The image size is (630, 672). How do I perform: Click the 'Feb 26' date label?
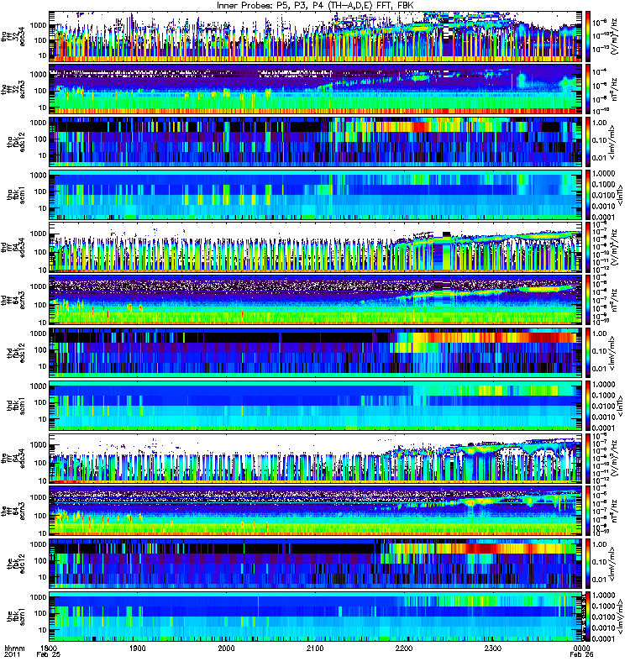pyautogui.click(x=581, y=655)
